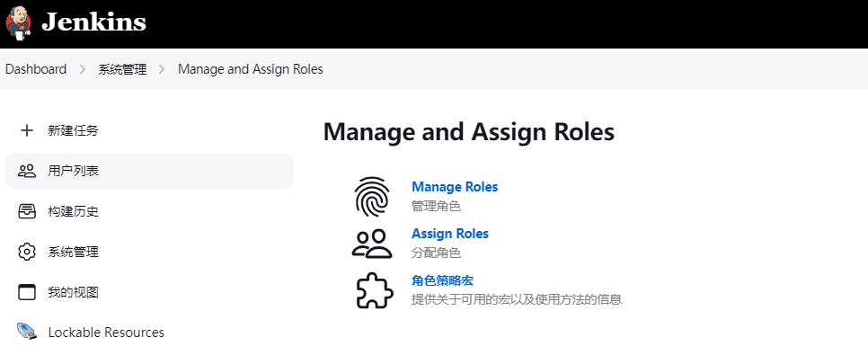Image resolution: width=868 pixels, height=355 pixels.
Task: Open the 角色策略宏 link
Action: coord(442,280)
